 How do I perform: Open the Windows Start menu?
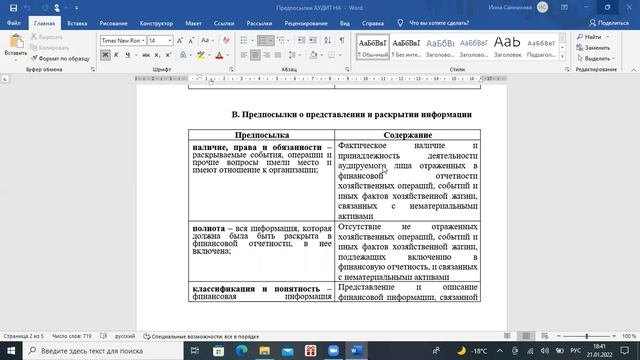pos(11,351)
